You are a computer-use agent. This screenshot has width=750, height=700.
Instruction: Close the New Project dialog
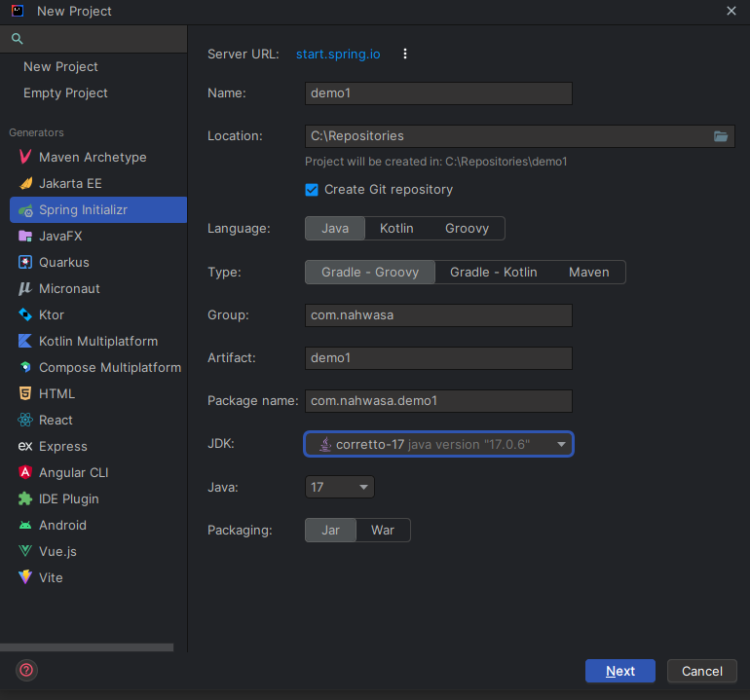[x=731, y=11]
